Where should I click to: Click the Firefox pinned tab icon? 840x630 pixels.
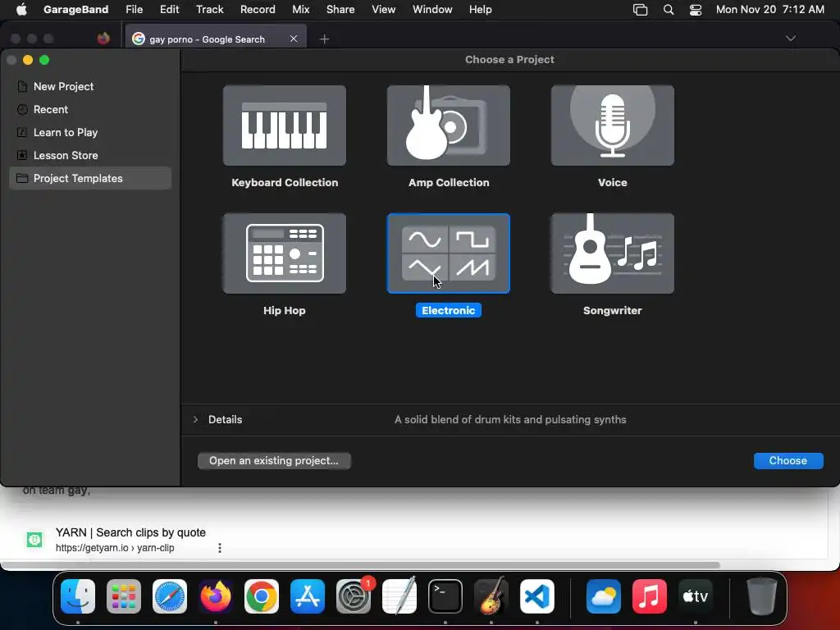tap(103, 39)
